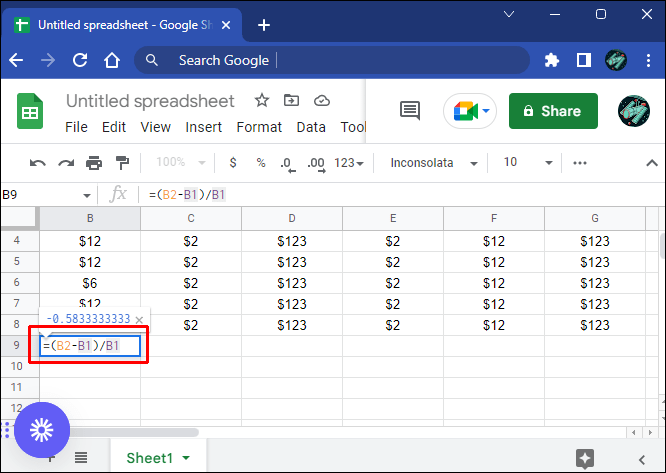Decrease decimal places icon
This screenshot has width=666, height=473.
(x=288, y=164)
